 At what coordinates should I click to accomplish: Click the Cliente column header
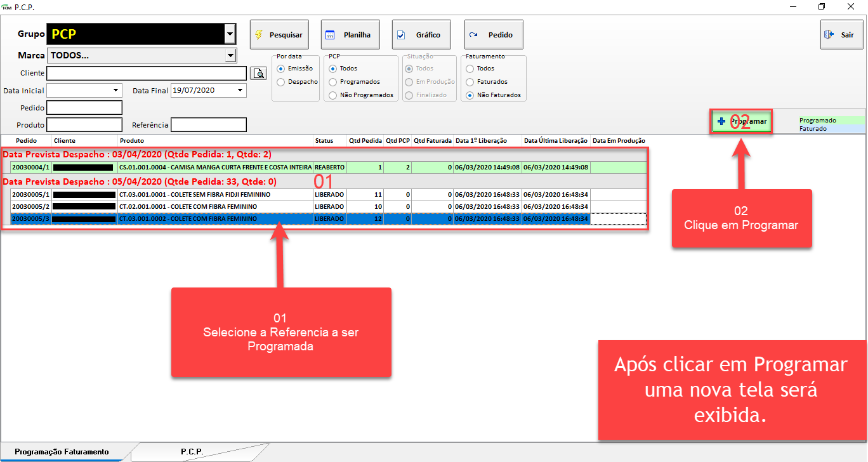(84, 140)
